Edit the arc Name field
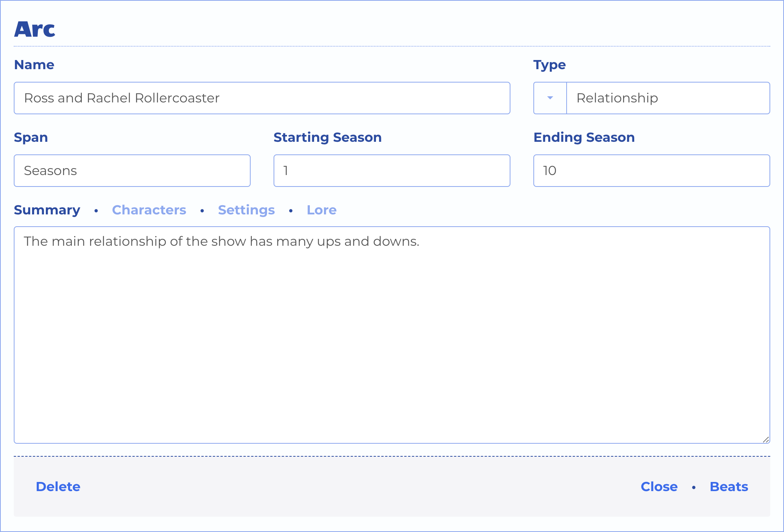The width and height of the screenshot is (784, 532). pyautogui.click(x=262, y=98)
